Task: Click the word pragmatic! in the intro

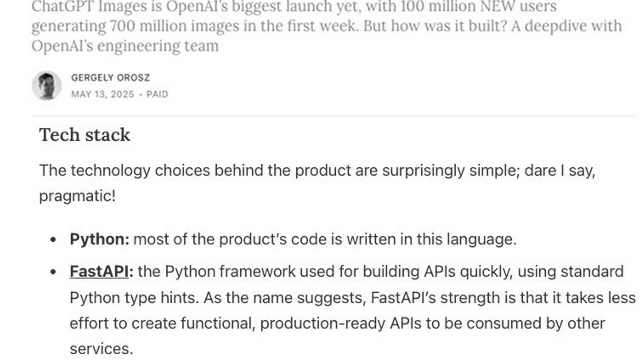Action: click(77, 196)
